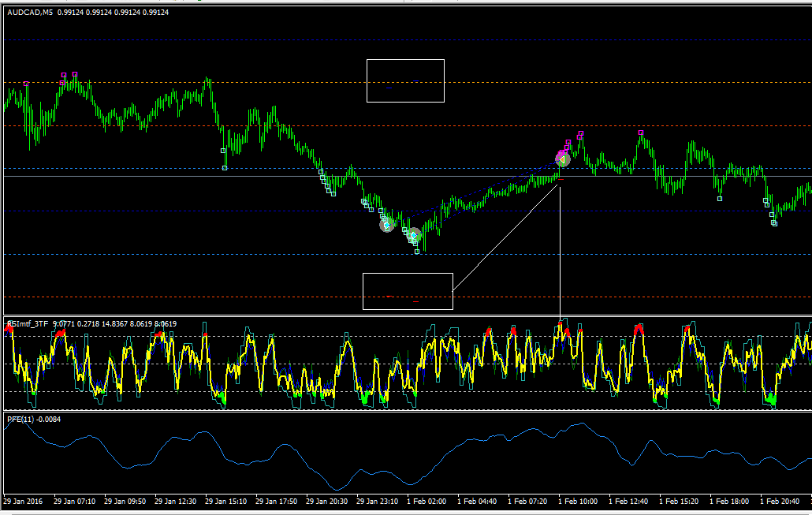Click the 1 Feb 12:40 time label
The image size is (812, 515).
[x=628, y=502]
